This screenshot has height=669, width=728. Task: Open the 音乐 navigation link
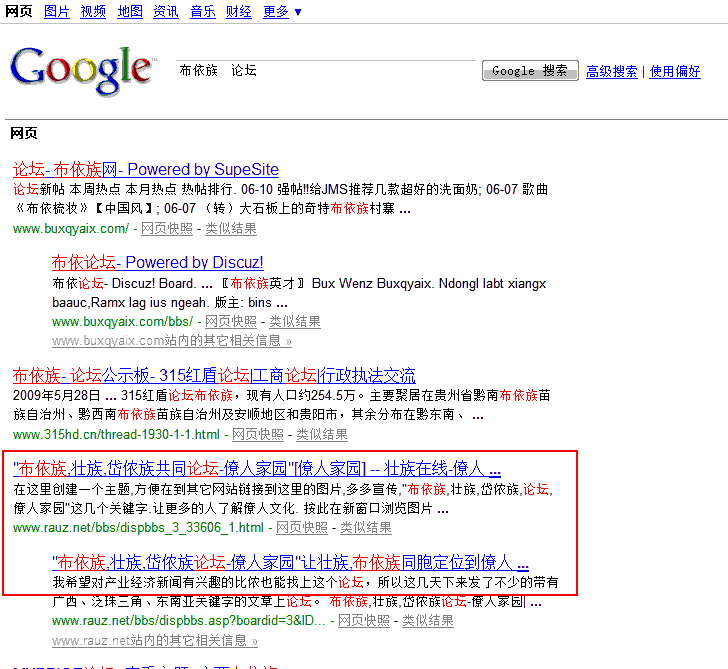[203, 12]
